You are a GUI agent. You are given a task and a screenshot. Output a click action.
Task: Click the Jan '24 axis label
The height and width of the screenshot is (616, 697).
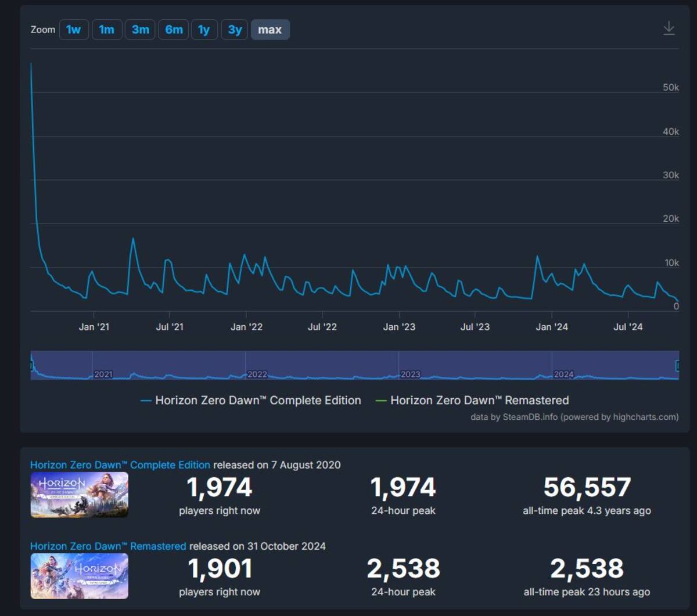(x=552, y=327)
